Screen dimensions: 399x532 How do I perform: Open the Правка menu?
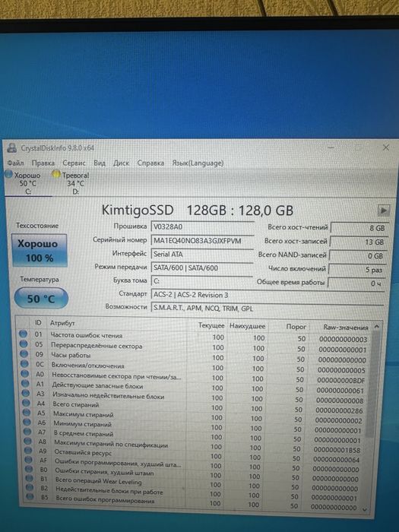[43, 163]
